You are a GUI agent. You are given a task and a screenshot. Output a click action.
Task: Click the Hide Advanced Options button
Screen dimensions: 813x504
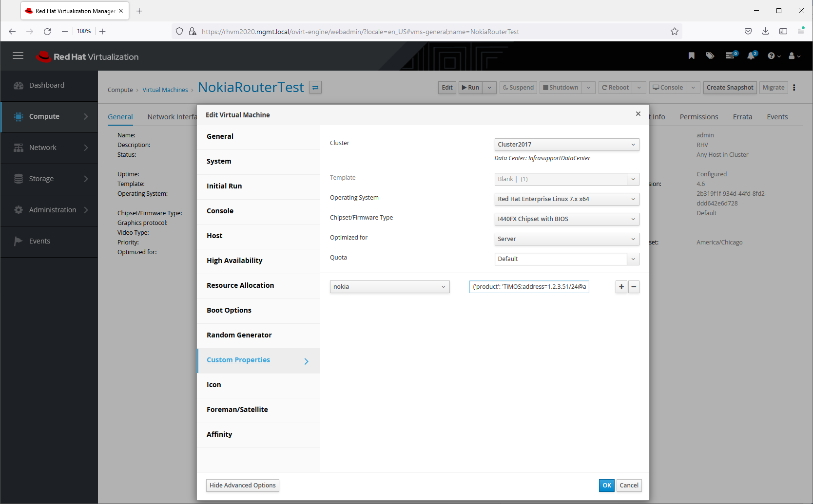point(242,485)
